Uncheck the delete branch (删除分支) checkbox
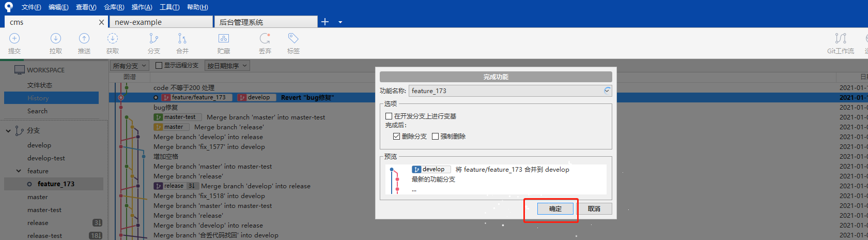The image size is (868, 240). [396, 137]
